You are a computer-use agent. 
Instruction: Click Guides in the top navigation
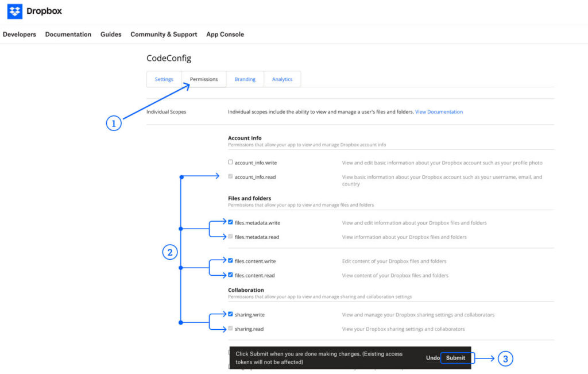[110, 34]
